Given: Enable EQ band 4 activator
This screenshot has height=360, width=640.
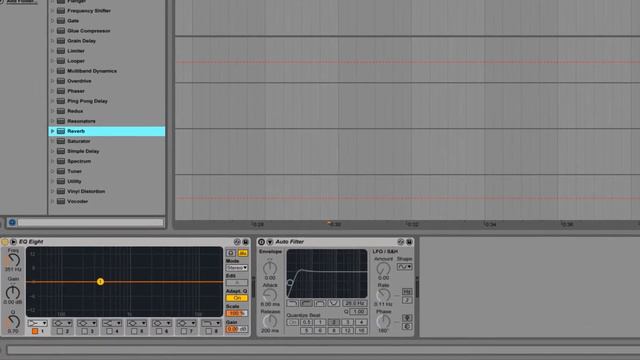Looking at the screenshot, I should pos(109,331).
